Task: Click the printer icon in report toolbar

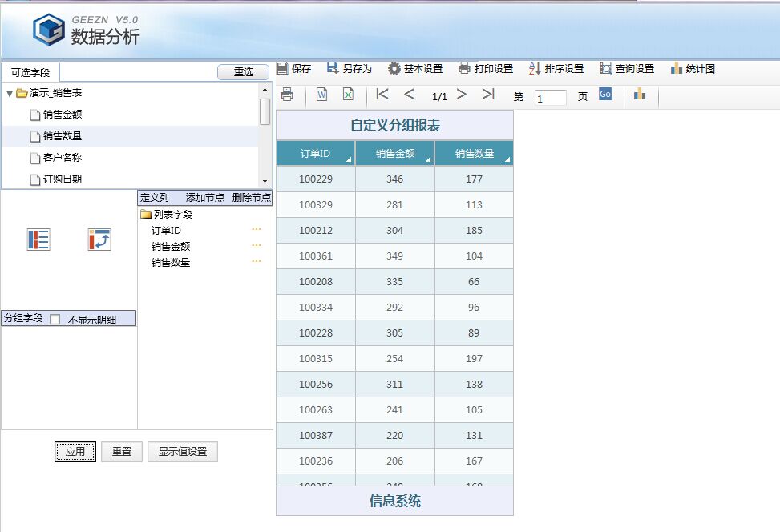Action: [287, 94]
